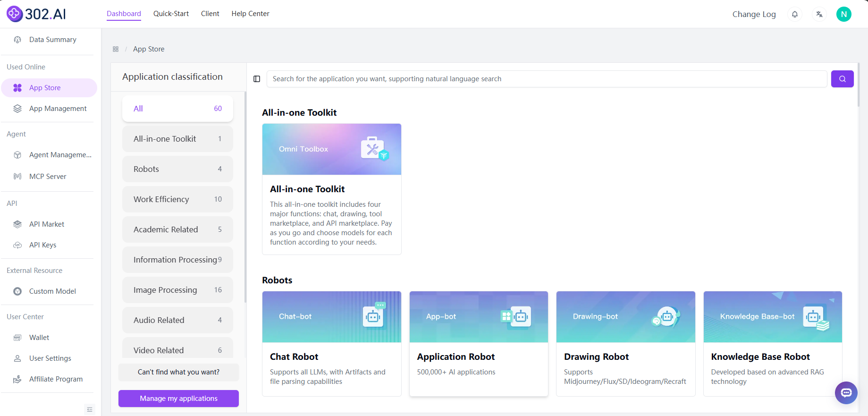Click the purple search magnifier button
This screenshot has height=416, width=868.
click(843, 79)
